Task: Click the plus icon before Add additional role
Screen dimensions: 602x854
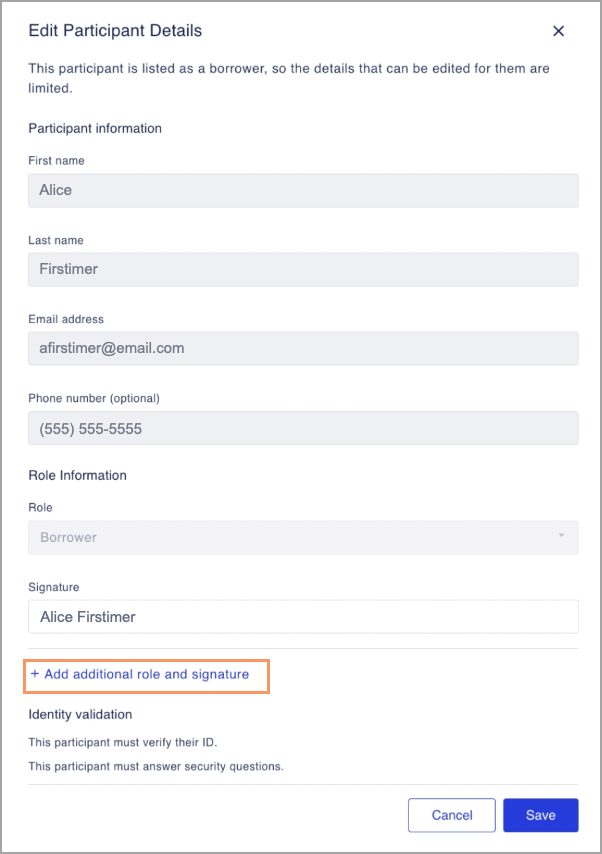Action: [x=35, y=675]
